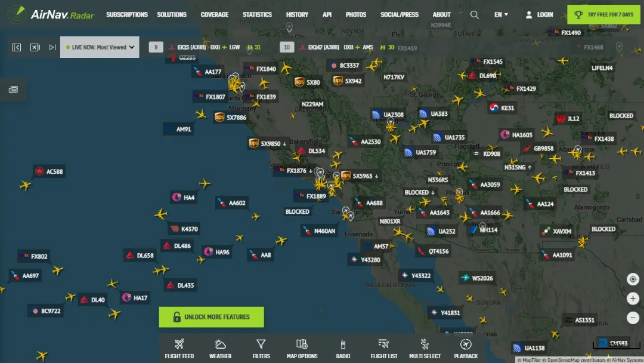Click the Login link
The height and width of the screenshot is (363, 644).
point(539,15)
